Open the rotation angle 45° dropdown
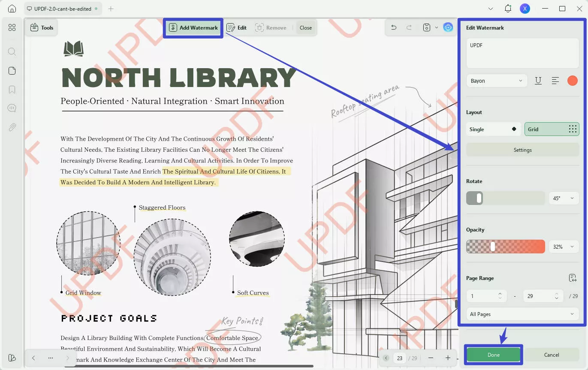The image size is (588, 370). [564, 198]
